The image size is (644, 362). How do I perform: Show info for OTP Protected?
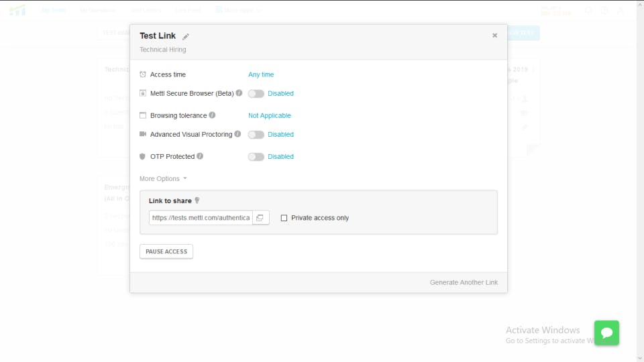pyautogui.click(x=200, y=156)
